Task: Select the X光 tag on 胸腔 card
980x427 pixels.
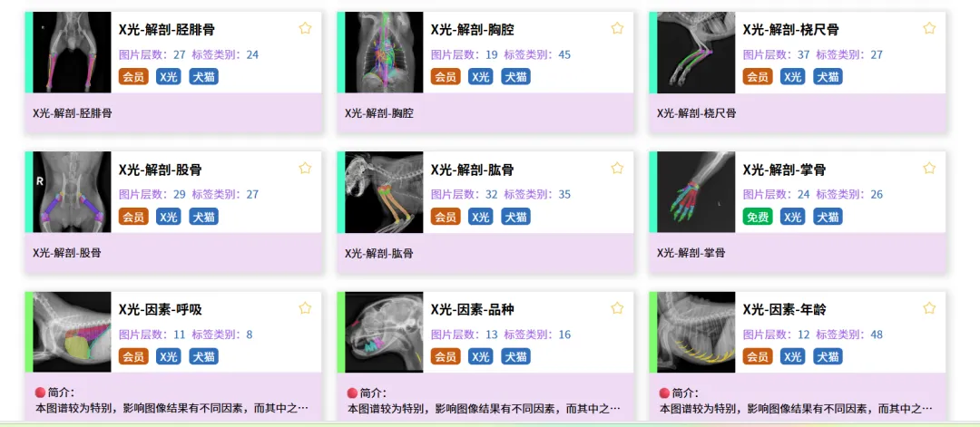Action: click(x=481, y=77)
